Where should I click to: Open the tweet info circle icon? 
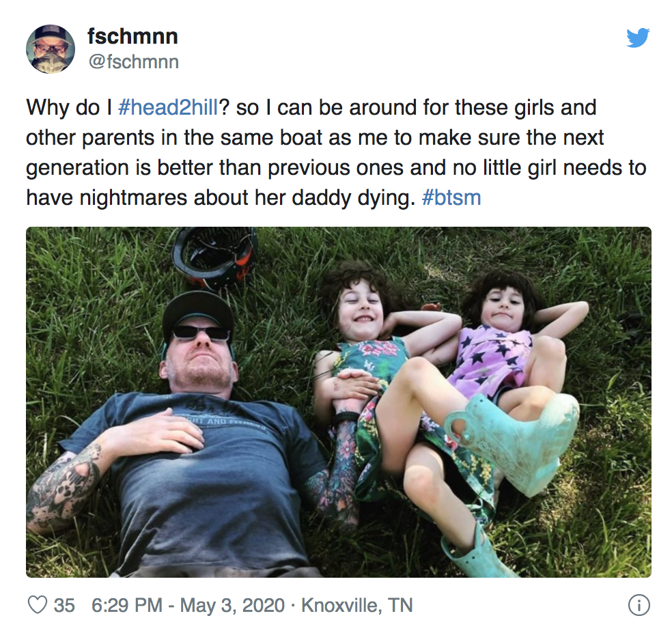click(x=639, y=605)
